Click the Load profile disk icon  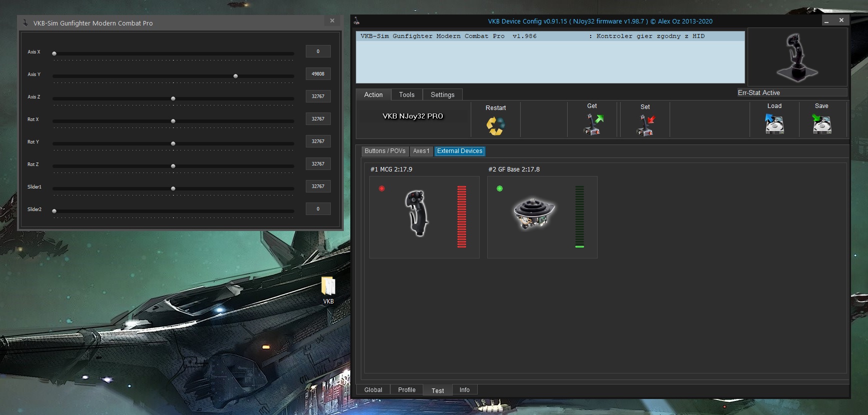[x=775, y=123]
